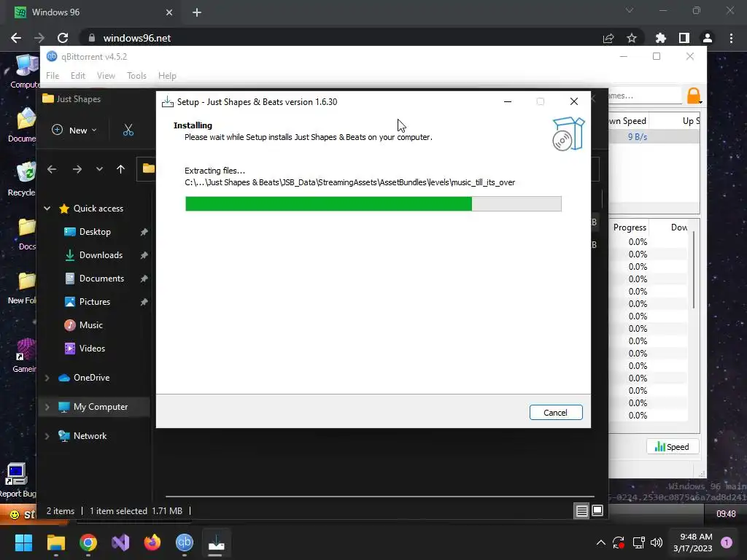Viewport: 747px width, 560px height.
Task: Click the OneDrive tree item
Action: coord(91,378)
